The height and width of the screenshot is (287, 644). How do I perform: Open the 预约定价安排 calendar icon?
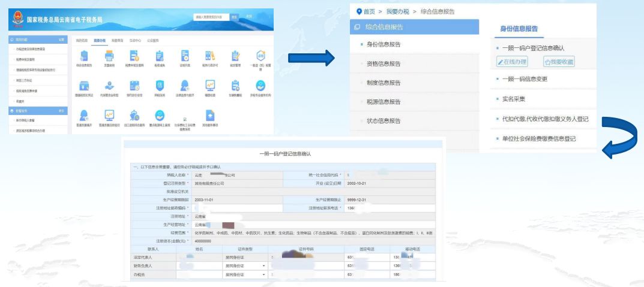click(x=134, y=86)
